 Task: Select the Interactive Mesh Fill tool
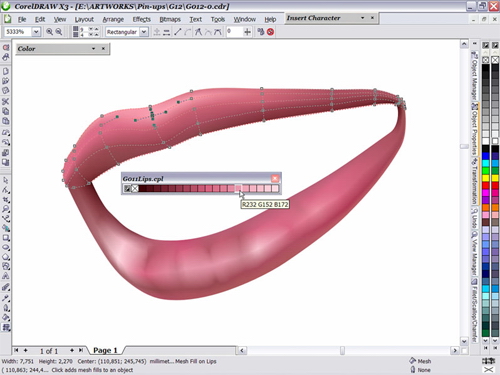(6, 328)
